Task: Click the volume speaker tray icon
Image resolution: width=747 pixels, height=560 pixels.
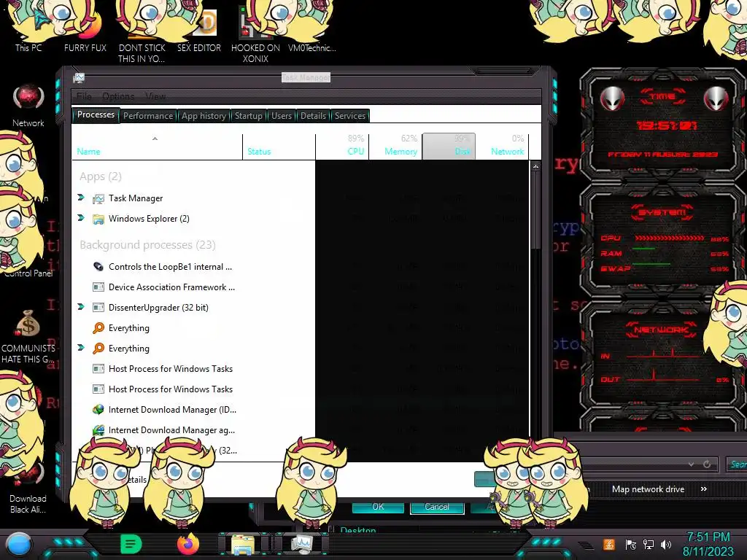Action: [x=666, y=544]
